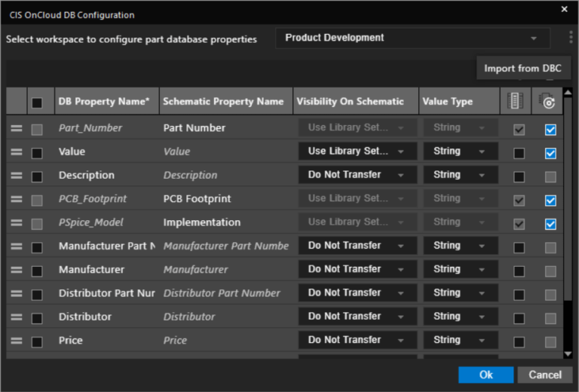Image resolution: width=579 pixels, height=392 pixels.
Task: Click the DB Property Name column header
Action: tap(107, 101)
